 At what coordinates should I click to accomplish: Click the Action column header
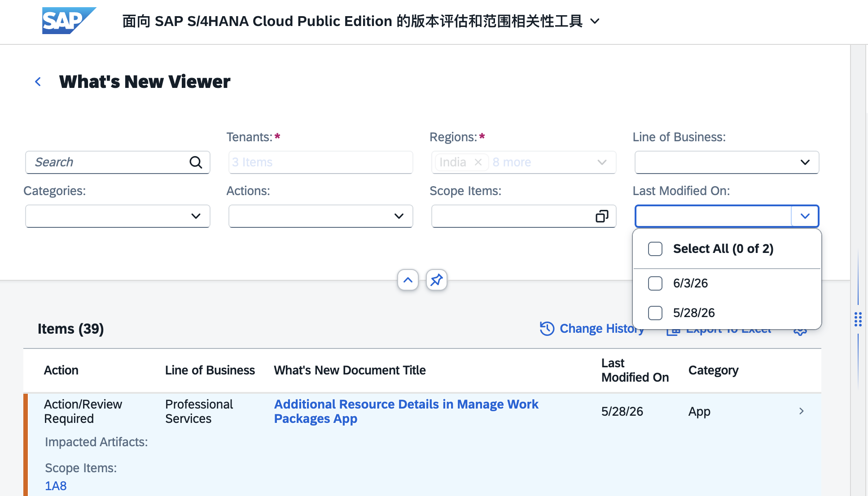pyautogui.click(x=61, y=370)
